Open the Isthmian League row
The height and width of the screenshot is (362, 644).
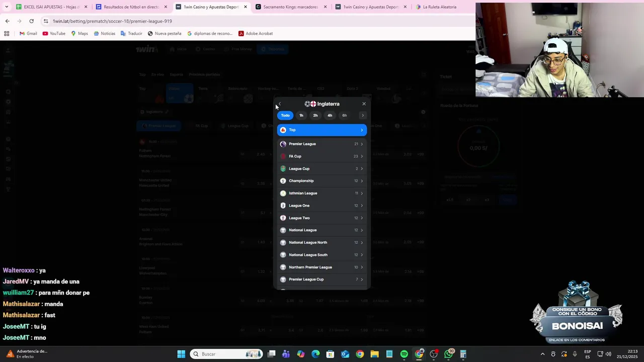tap(322, 194)
